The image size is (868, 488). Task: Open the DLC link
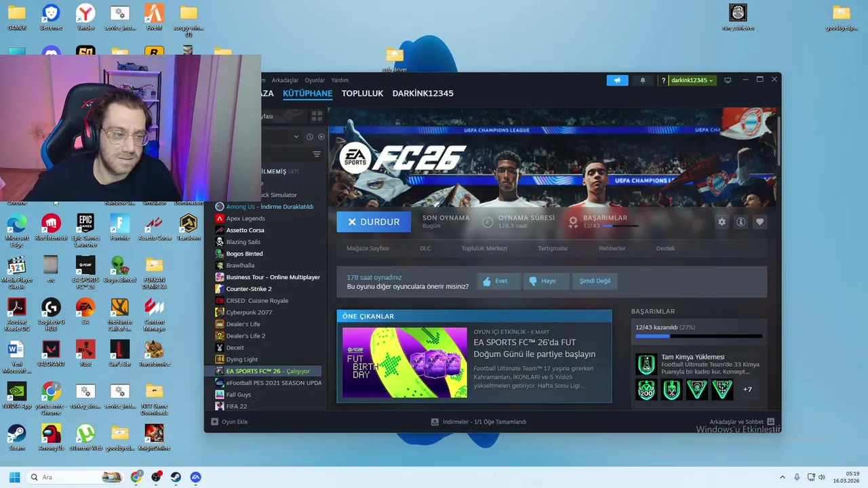(425, 248)
